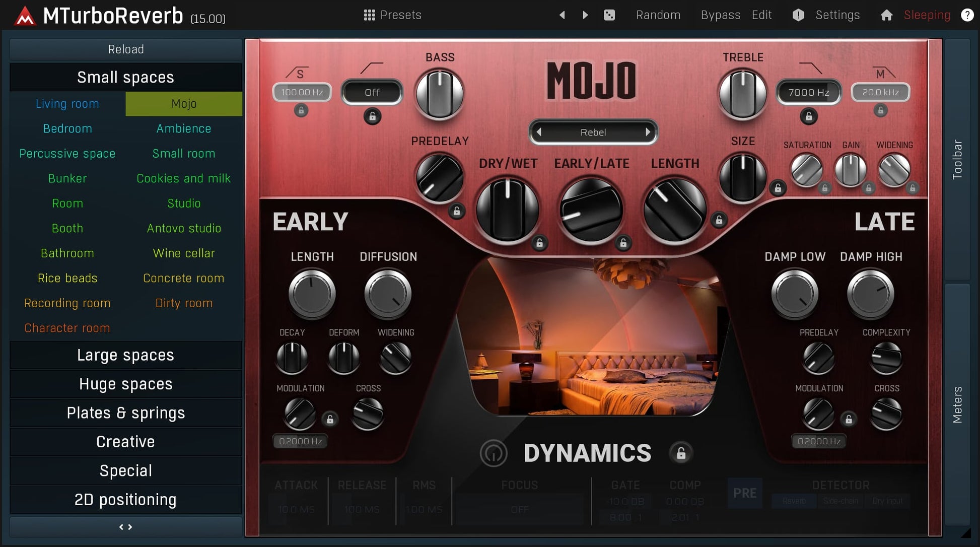Image resolution: width=980 pixels, height=547 pixels.
Task: Toggle Bypass in the top toolbar
Action: pos(720,15)
